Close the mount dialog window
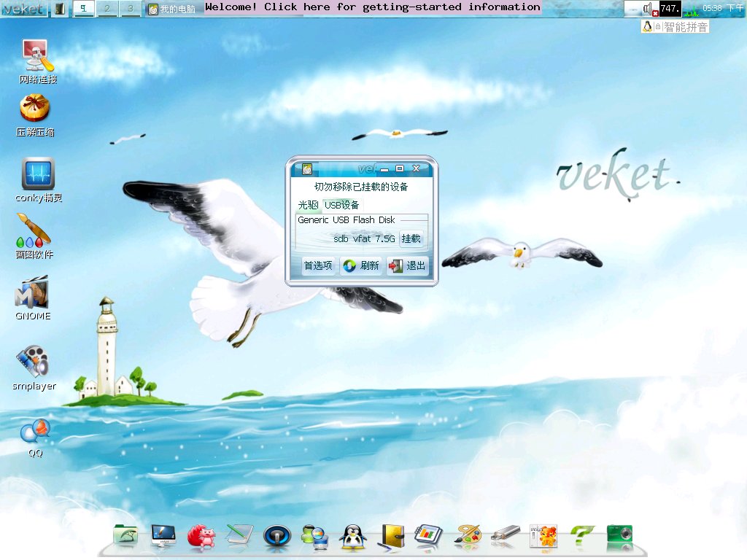Image resolution: width=747 pixels, height=560 pixels. (x=416, y=168)
